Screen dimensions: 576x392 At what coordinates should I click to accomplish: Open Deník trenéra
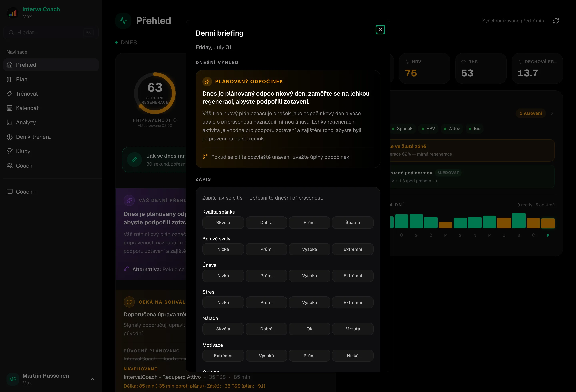[51, 137]
